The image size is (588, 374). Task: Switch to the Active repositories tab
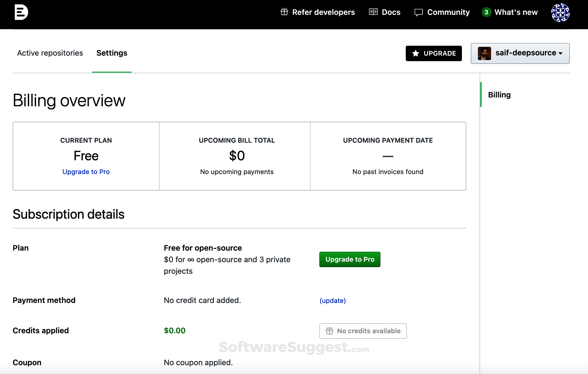click(50, 53)
